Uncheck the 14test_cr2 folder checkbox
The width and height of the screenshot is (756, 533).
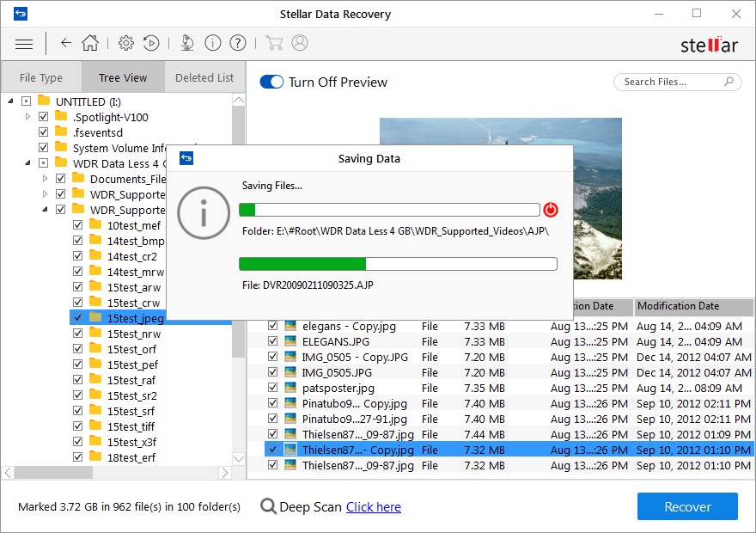(77, 255)
